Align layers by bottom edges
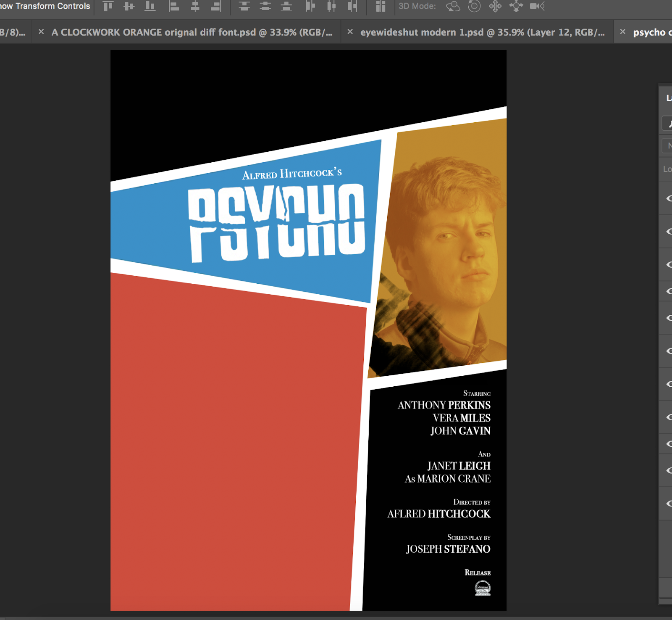The width and height of the screenshot is (672, 620). click(150, 6)
